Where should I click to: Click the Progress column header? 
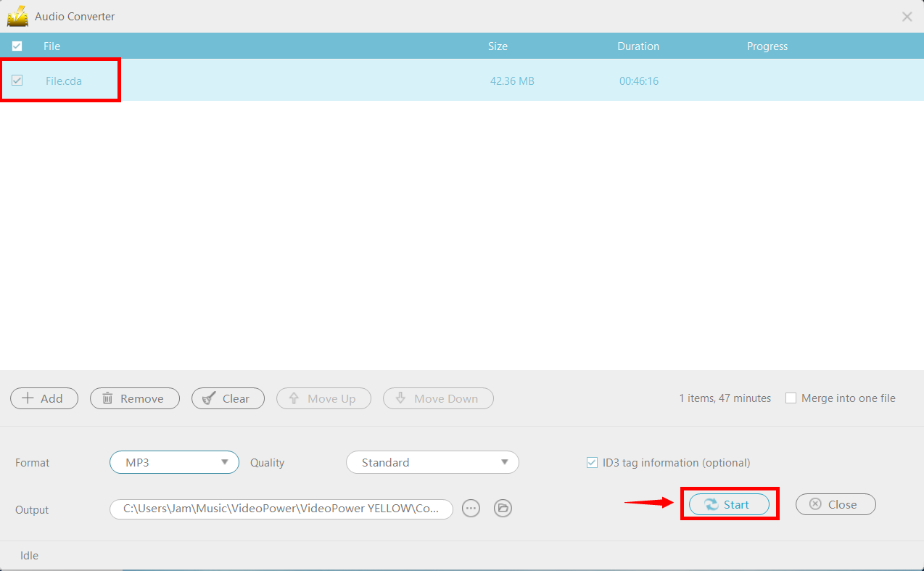tap(767, 46)
